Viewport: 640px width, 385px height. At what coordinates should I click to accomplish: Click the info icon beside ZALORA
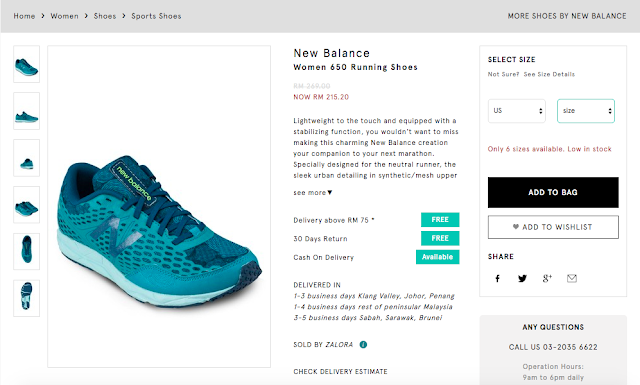click(363, 345)
